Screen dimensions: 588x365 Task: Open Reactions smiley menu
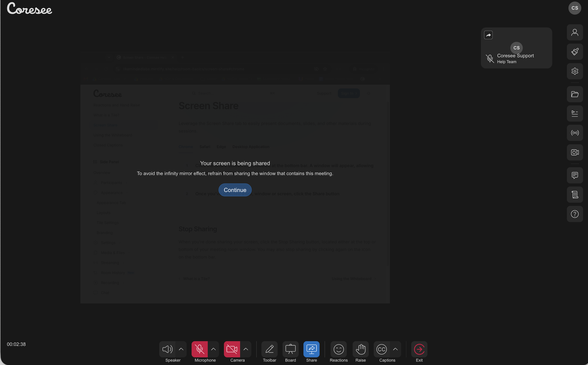(339, 349)
